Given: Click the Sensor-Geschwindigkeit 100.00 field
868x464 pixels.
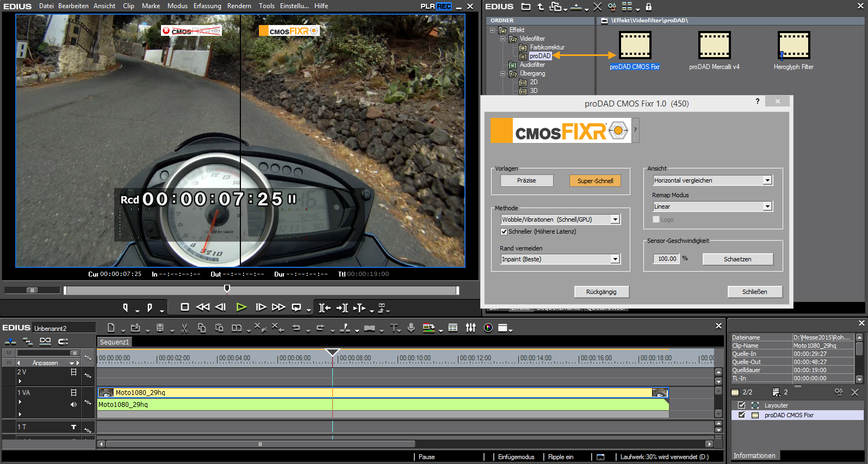Looking at the screenshot, I should [x=667, y=259].
